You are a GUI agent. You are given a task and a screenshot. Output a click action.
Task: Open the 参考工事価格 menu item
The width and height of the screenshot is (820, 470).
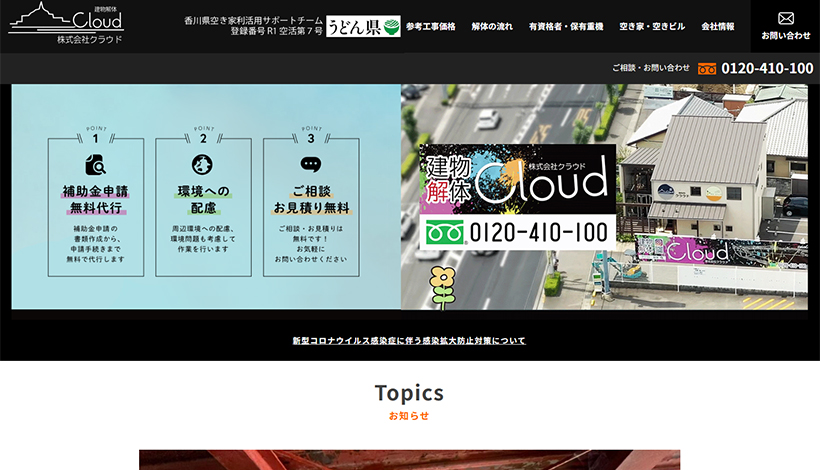coord(431,27)
